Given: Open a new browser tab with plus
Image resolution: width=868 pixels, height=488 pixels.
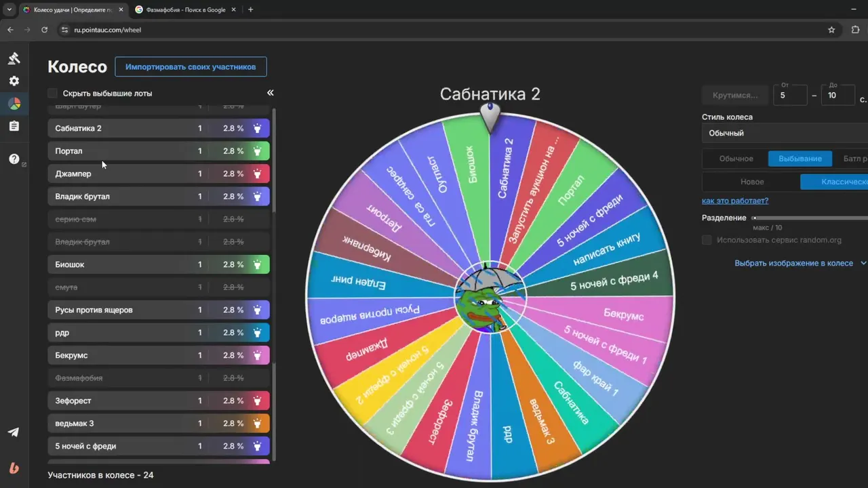Looking at the screenshot, I should pos(251,9).
